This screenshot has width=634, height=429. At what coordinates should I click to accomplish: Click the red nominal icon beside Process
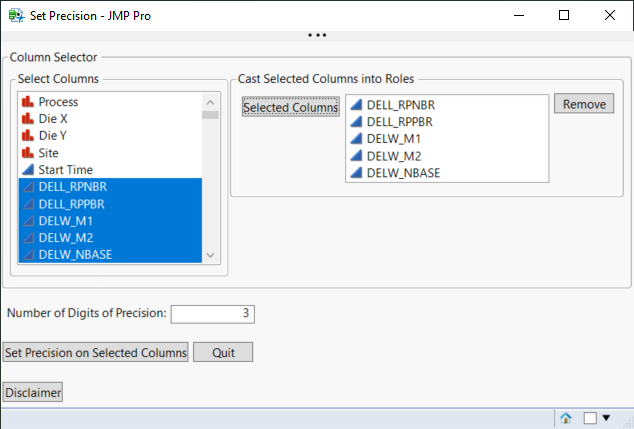click(x=27, y=102)
